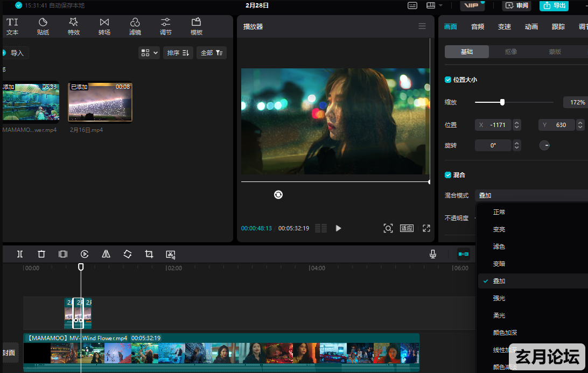Click the 旋转 rotation stepper arrows
The height and width of the screenshot is (373, 588).
coord(517,145)
